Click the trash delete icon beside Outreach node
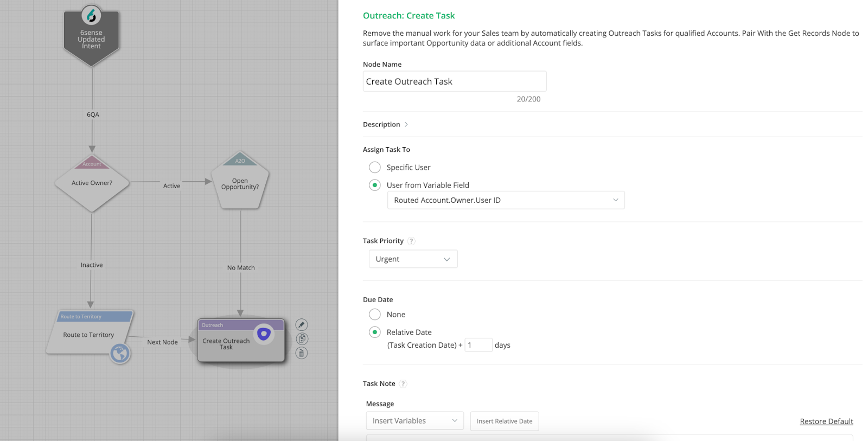 point(302,353)
